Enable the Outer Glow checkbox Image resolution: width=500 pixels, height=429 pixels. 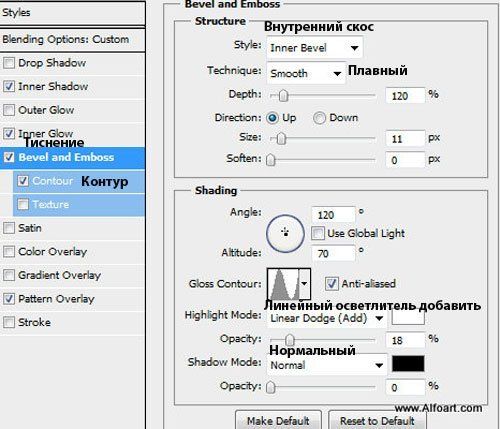9,110
